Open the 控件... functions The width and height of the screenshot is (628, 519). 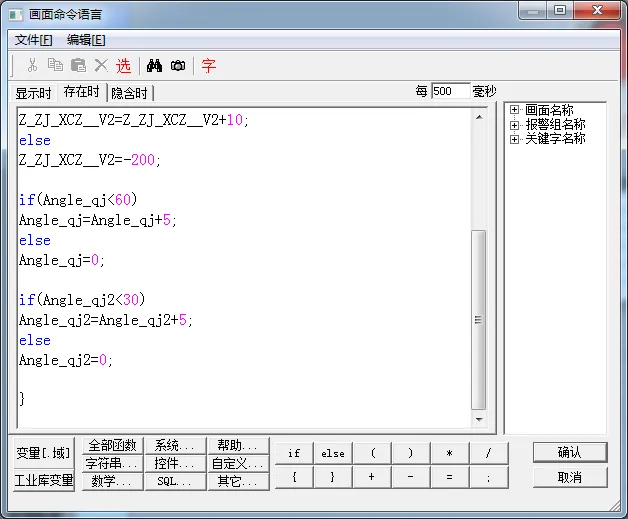point(175,463)
